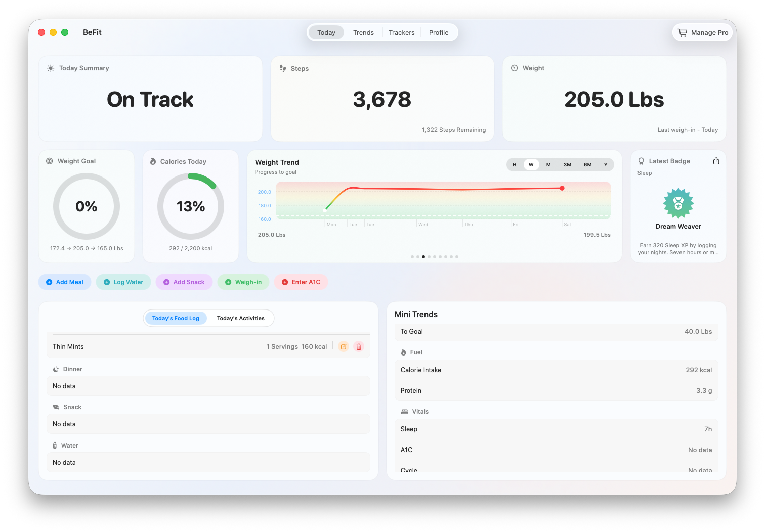Click the medal icon beside Latest Badge
The image size is (765, 532).
[641, 161]
